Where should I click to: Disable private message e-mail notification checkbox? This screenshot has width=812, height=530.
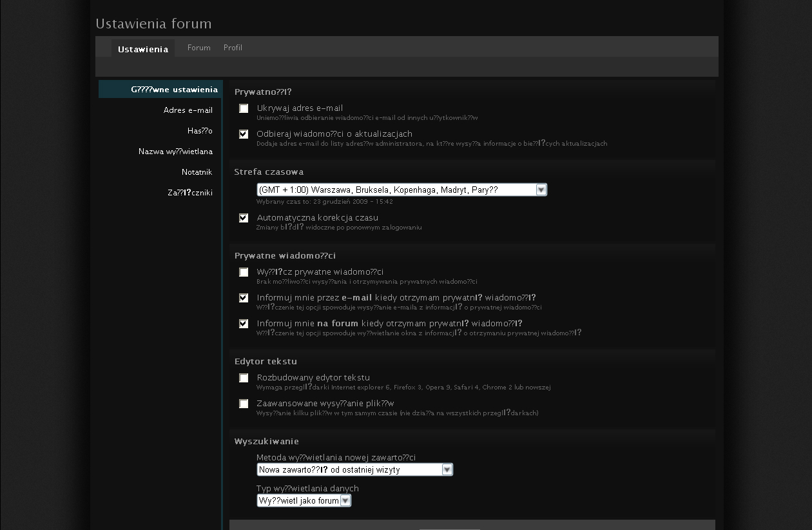tap(244, 298)
